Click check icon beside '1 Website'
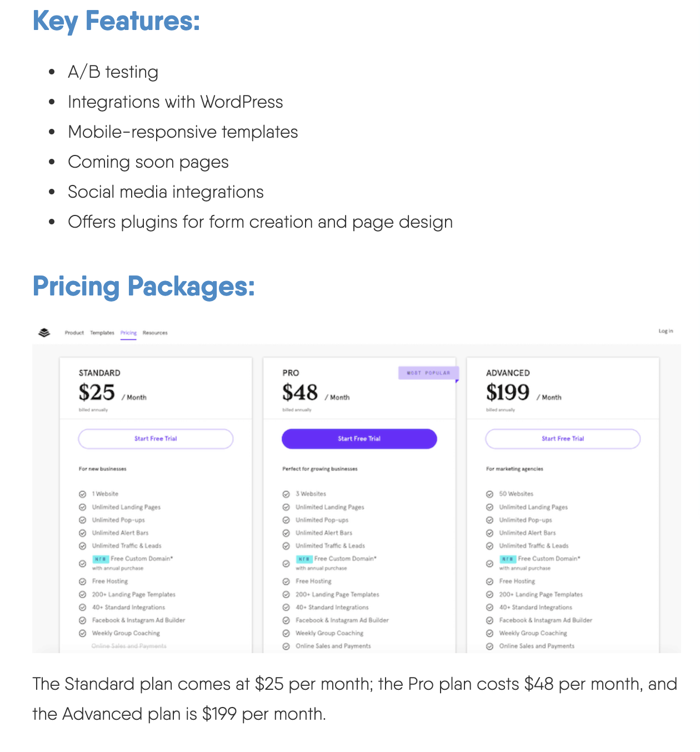Screen dimensions: 700x752 (x=83, y=494)
